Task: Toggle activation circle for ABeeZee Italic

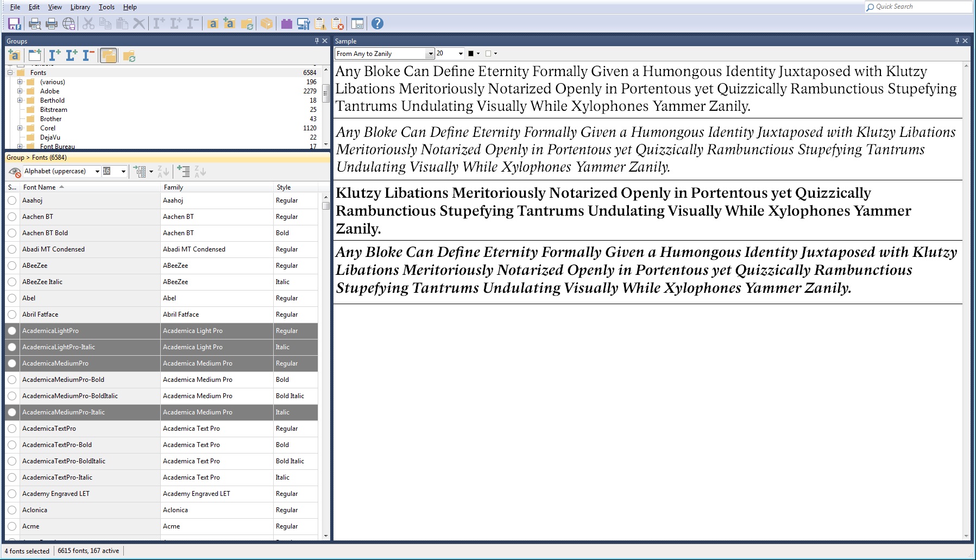Action: pyautogui.click(x=12, y=282)
